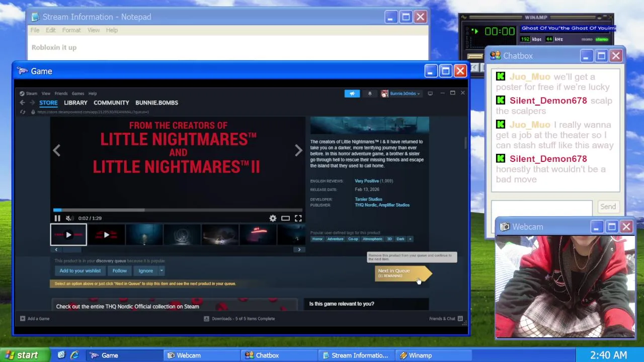The image size is (644, 362).
Task: Expand tags with the plus button
Action: coord(410,239)
